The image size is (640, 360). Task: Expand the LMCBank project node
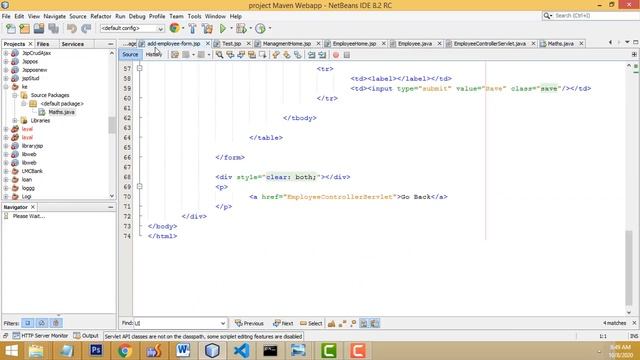(x=6, y=171)
